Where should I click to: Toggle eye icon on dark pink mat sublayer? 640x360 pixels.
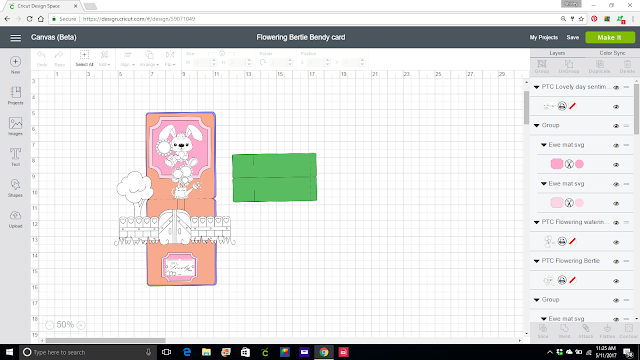[x=616, y=165]
